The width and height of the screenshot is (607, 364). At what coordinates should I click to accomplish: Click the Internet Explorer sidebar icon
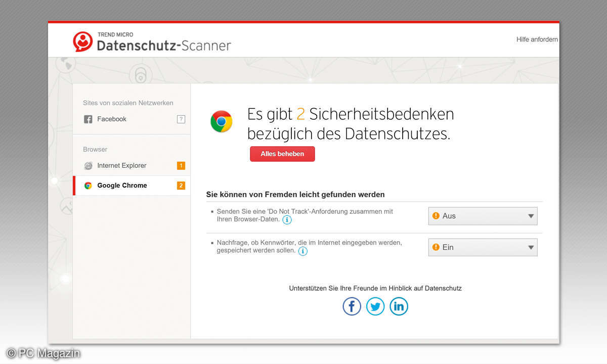click(x=88, y=165)
